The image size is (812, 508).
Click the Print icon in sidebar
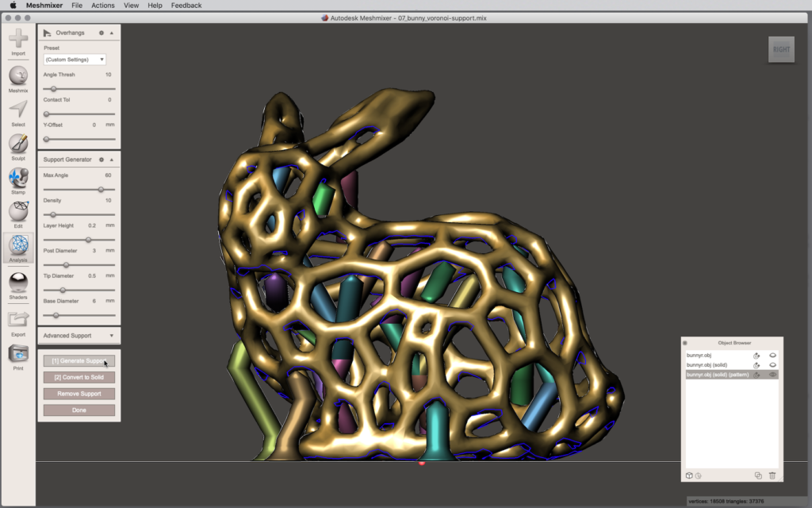[18, 355]
